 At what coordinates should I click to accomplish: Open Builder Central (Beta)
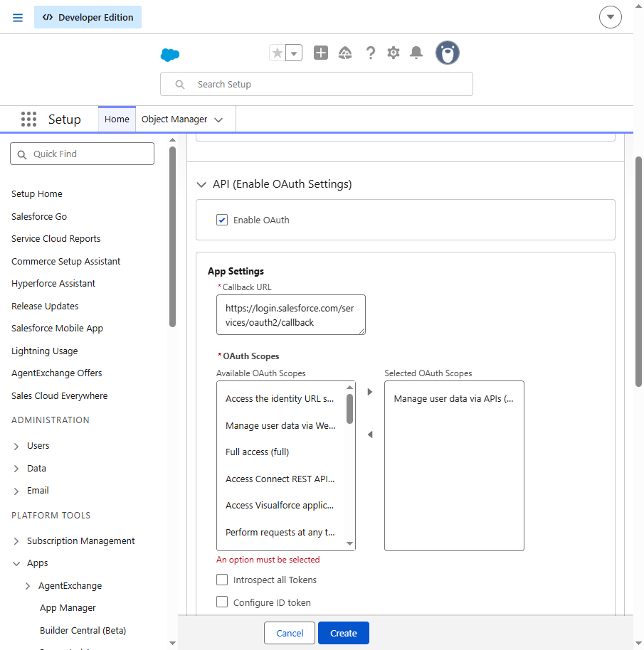pyautogui.click(x=83, y=631)
